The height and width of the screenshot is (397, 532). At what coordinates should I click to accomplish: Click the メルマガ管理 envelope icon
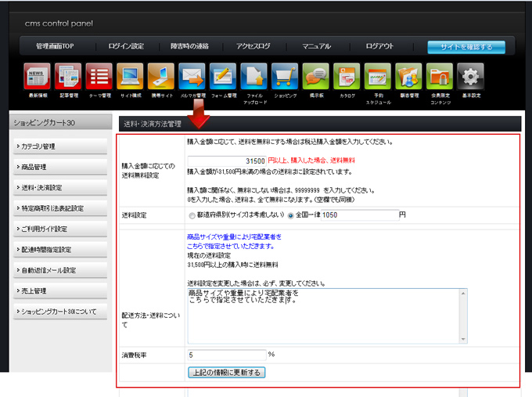coord(192,77)
